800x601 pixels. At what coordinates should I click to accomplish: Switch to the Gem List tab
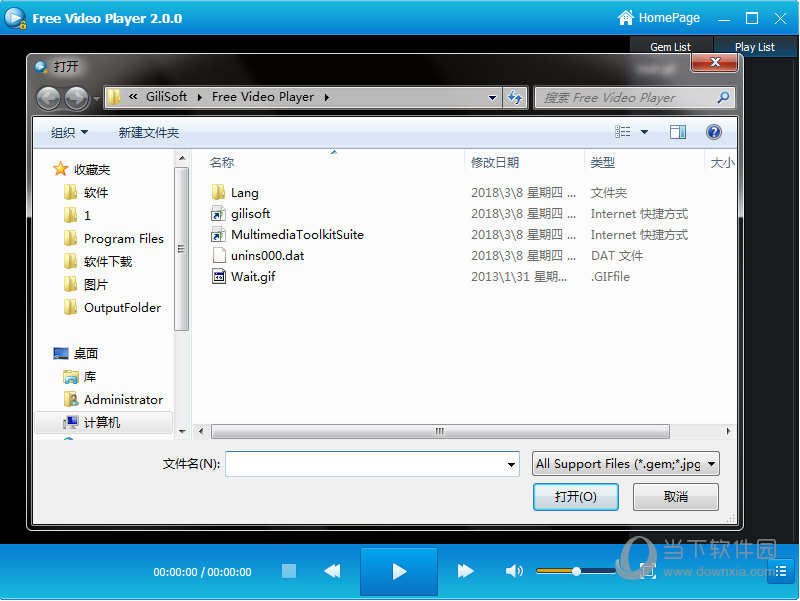coord(670,47)
